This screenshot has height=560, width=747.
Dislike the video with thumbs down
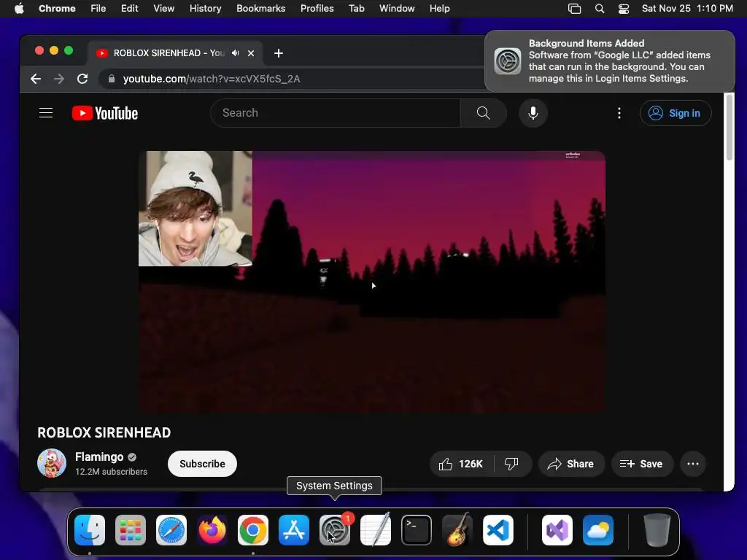pyautogui.click(x=511, y=464)
